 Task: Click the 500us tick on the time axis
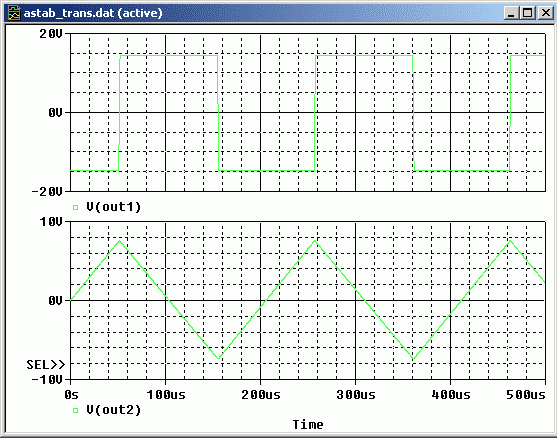tap(526, 395)
